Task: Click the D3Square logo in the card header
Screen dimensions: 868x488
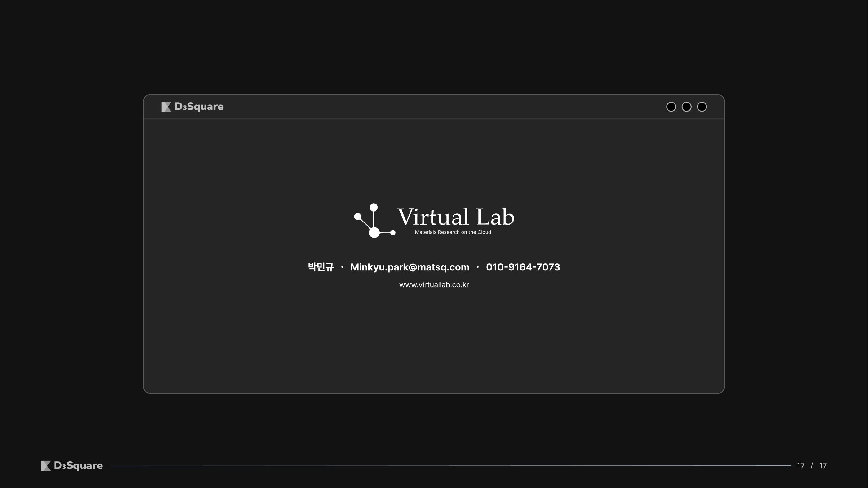Action: [x=193, y=107]
